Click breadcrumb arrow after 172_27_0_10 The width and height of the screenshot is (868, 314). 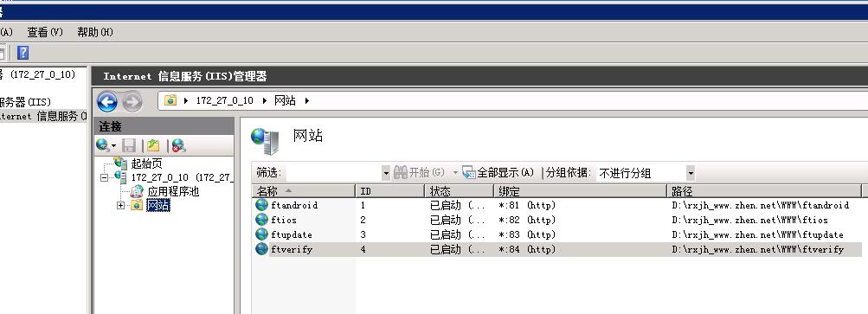coord(264,101)
